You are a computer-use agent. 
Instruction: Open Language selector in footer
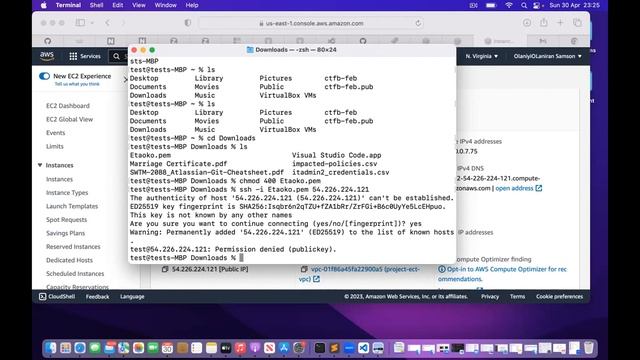coord(132,297)
